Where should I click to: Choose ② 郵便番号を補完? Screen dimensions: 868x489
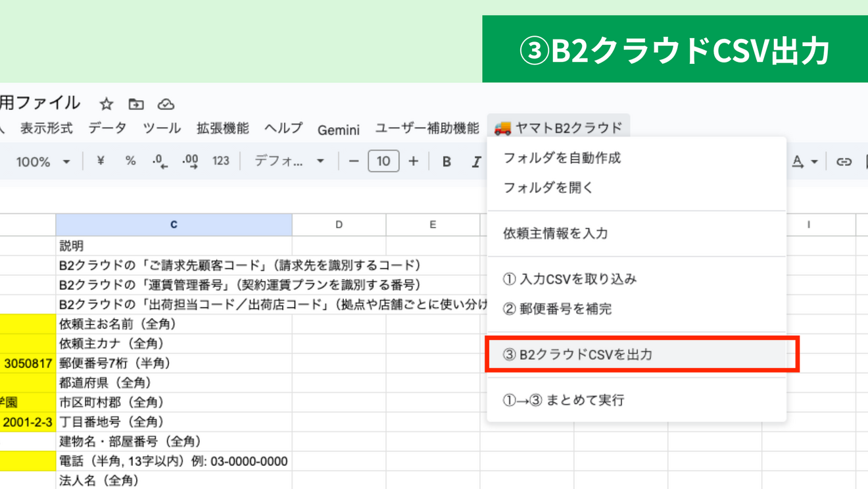tap(637, 309)
